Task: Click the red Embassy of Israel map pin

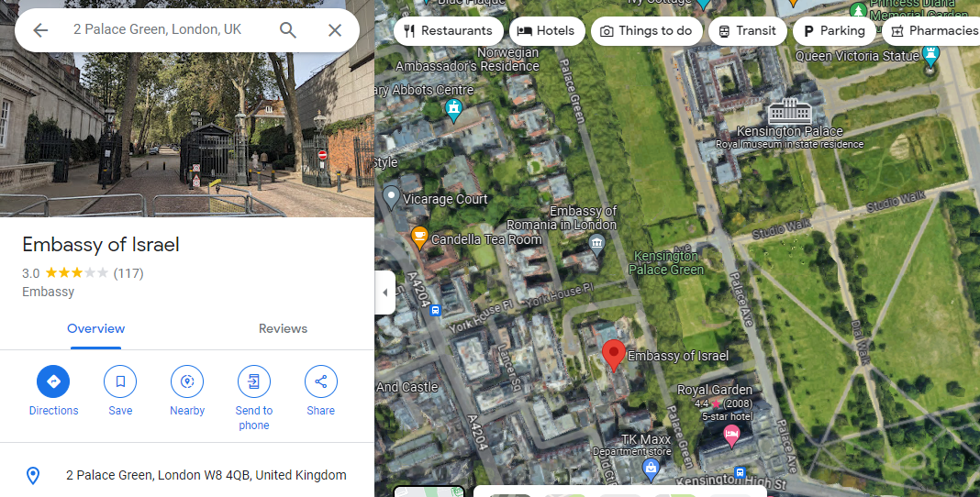Action: tap(613, 356)
